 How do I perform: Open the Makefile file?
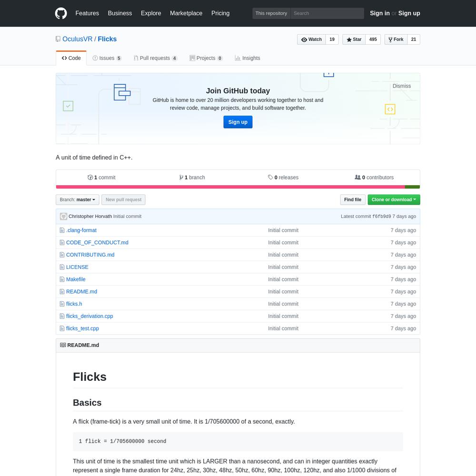coord(76,279)
